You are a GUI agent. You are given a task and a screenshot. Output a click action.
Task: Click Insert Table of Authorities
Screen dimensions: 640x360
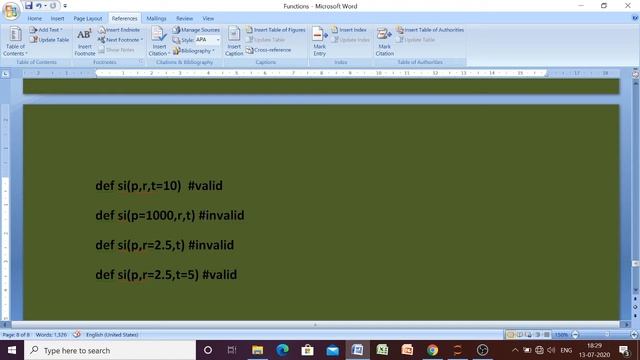[430, 30]
